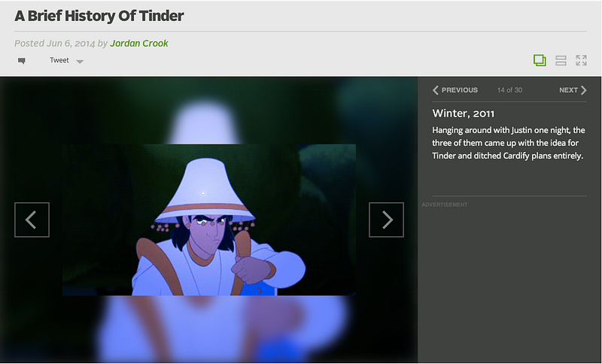Click the 14 of 30 slide counter
This screenshot has width=602, height=364.
click(509, 90)
